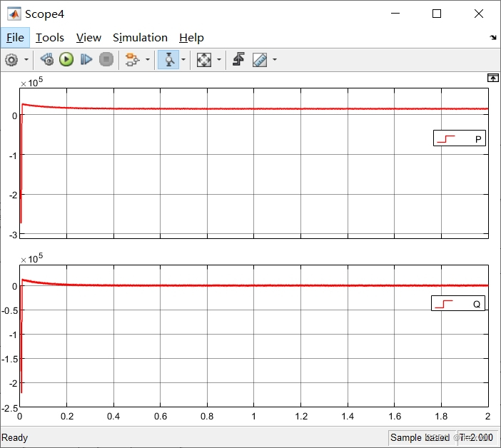Maximize the Scope4 window
Image resolution: width=501 pixels, height=448 pixels.
click(437, 14)
